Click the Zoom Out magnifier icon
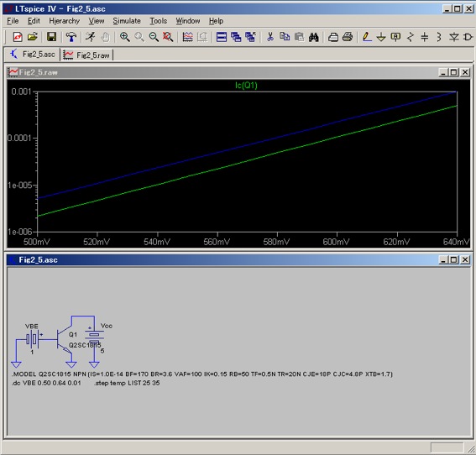 pyautogui.click(x=154, y=37)
